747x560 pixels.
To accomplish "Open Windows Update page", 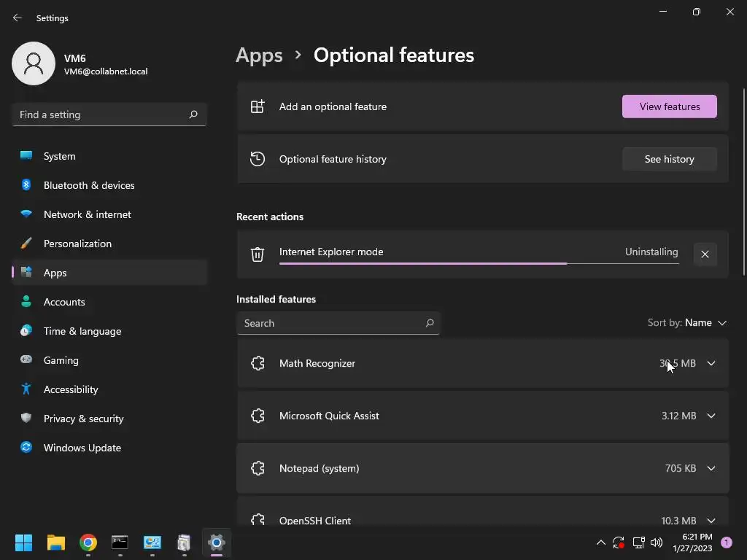I will 109,448.
